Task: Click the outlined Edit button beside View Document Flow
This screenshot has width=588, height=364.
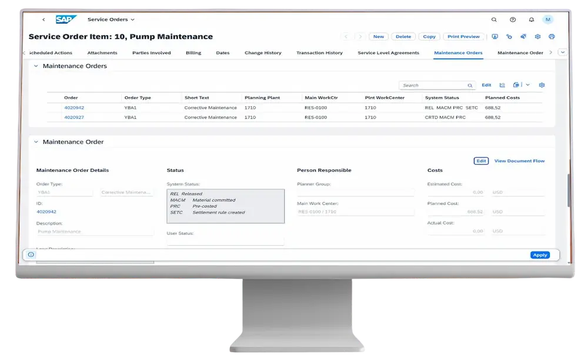Action: 481,161
